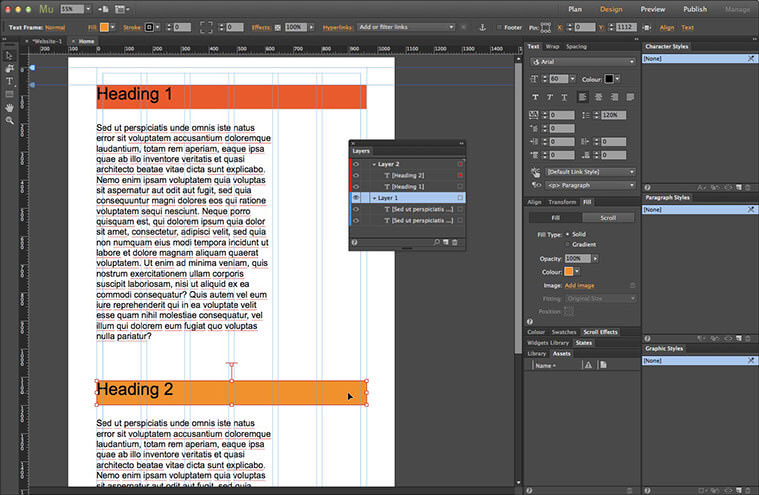The height and width of the screenshot is (495, 759).
Task: Delete layer using Layers panel trash icon
Action: tap(455, 242)
